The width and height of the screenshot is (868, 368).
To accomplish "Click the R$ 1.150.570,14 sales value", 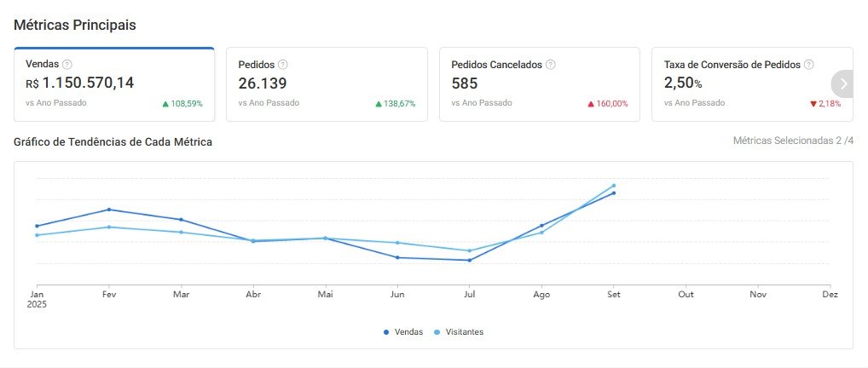I will click(x=80, y=83).
